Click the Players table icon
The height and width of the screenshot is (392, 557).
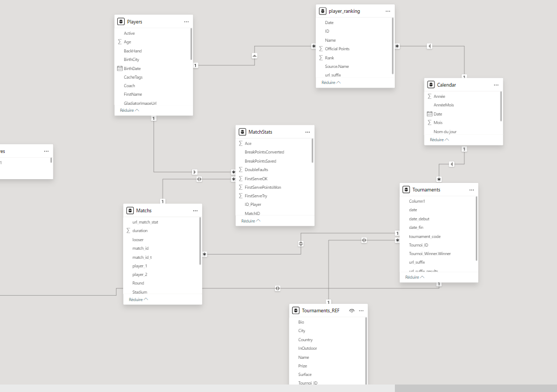click(x=121, y=22)
